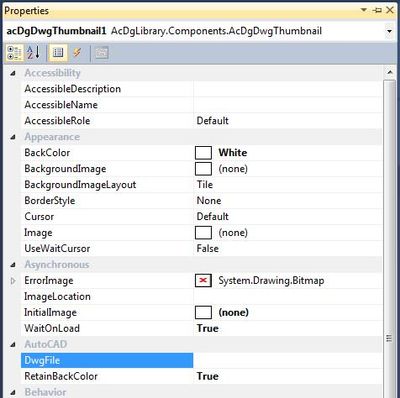Show the Properties list icon
This screenshot has height=398, width=400.
click(58, 53)
